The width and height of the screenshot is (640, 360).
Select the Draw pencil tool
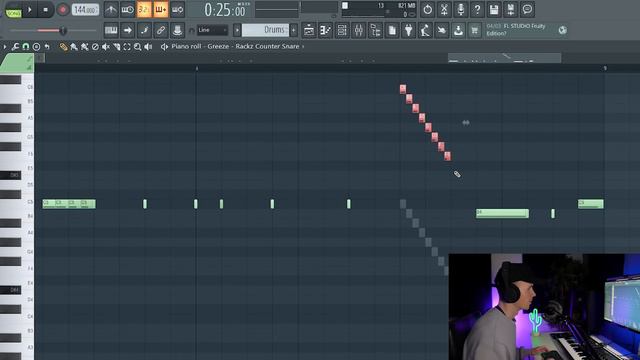click(63, 47)
